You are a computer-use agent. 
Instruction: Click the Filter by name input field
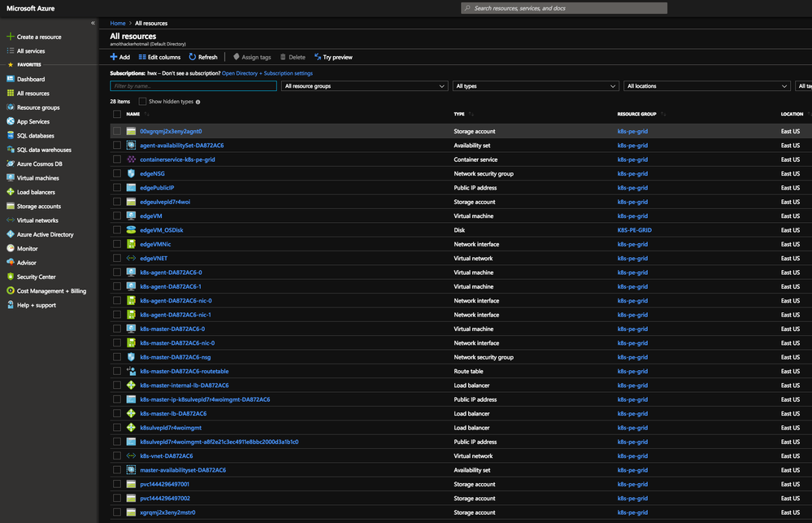click(193, 86)
